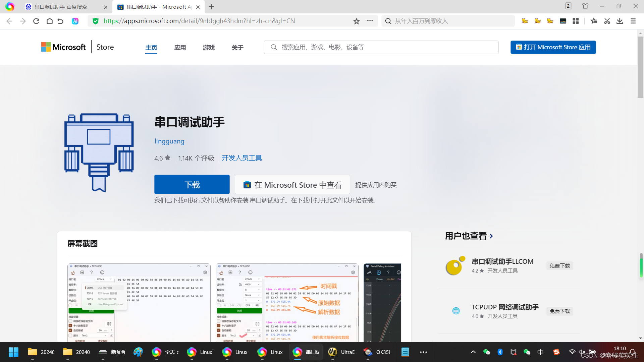644x362 pixels.
Task: Open 串口调试助手LLCOM app icon
Action: (x=455, y=266)
